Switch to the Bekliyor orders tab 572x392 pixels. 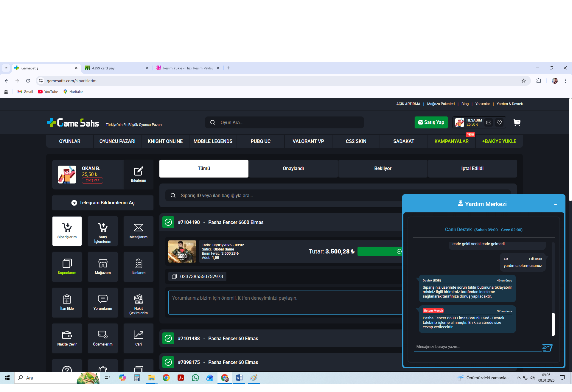383,169
